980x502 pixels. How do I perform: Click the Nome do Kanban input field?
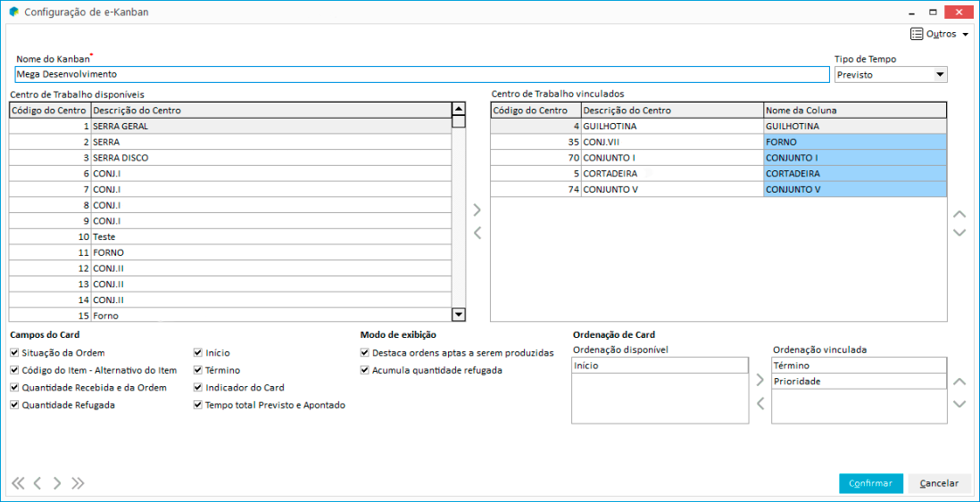click(422, 74)
